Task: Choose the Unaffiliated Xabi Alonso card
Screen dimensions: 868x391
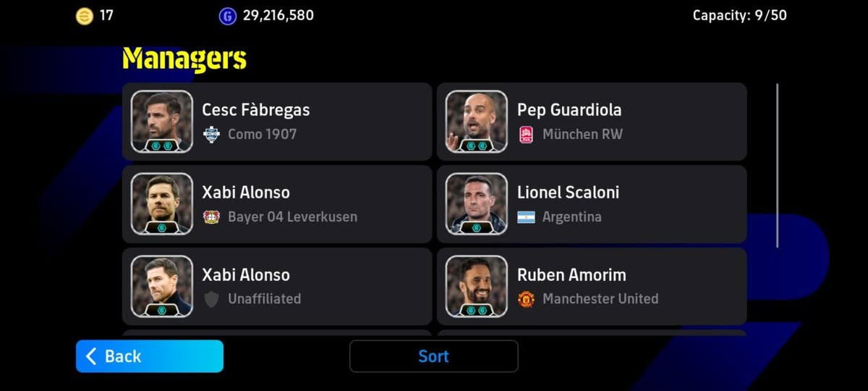Action: [277, 286]
